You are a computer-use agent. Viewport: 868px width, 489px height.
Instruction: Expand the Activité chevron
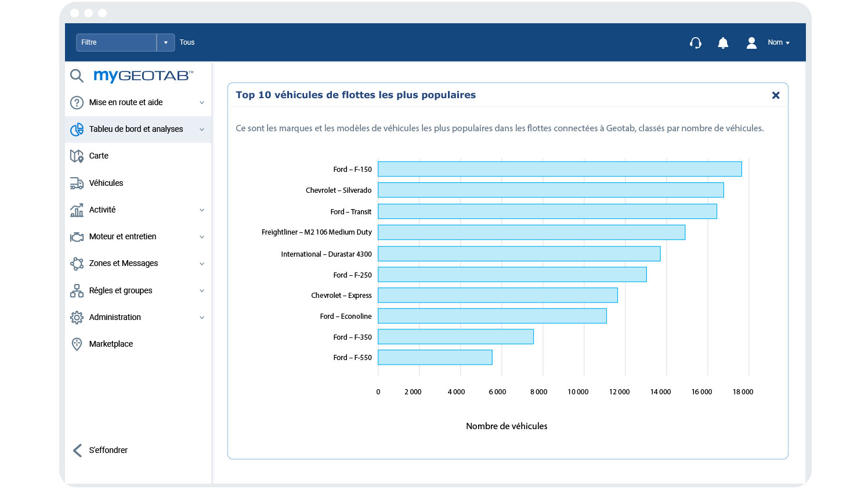[202, 210]
